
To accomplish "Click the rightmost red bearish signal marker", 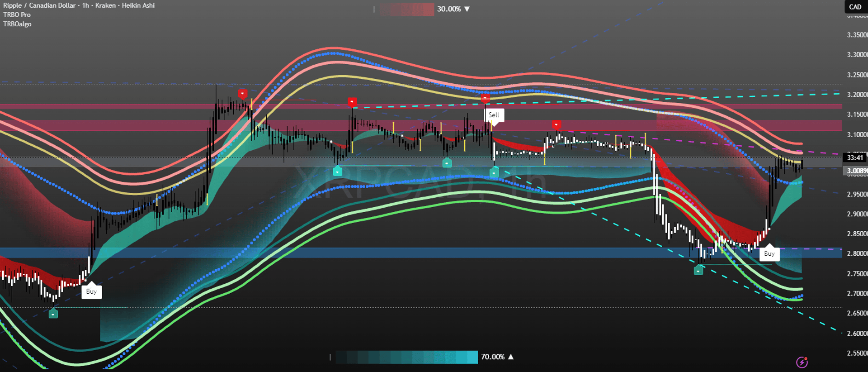I will click(557, 124).
